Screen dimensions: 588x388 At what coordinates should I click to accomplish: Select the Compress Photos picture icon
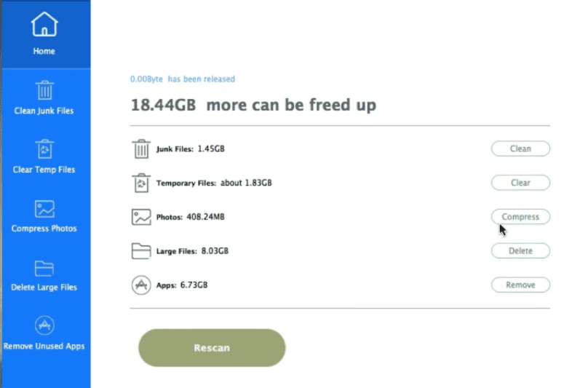coord(44,209)
